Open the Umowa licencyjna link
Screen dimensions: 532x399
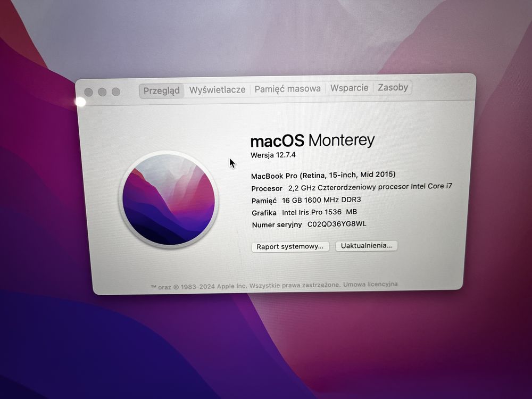(370, 284)
